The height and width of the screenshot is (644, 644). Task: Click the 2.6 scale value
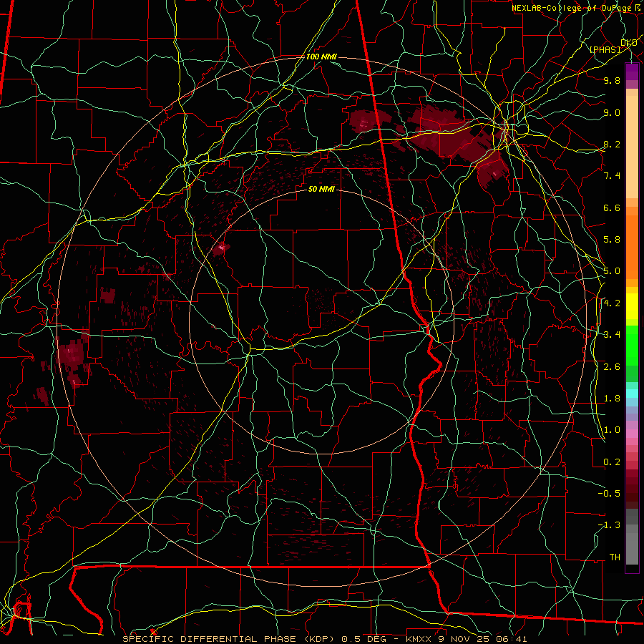(612, 367)
